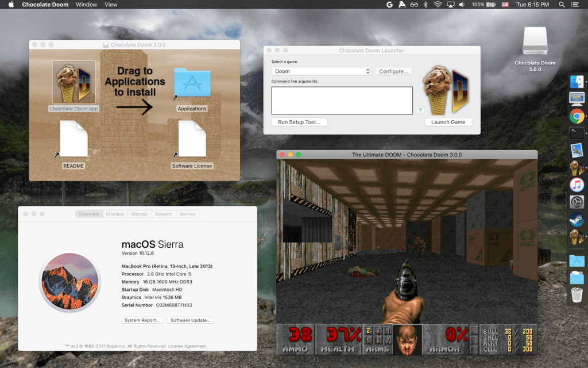Expand the Select a game dropdown
Viewport: 588px width, 368px height.
click(322, 71)
